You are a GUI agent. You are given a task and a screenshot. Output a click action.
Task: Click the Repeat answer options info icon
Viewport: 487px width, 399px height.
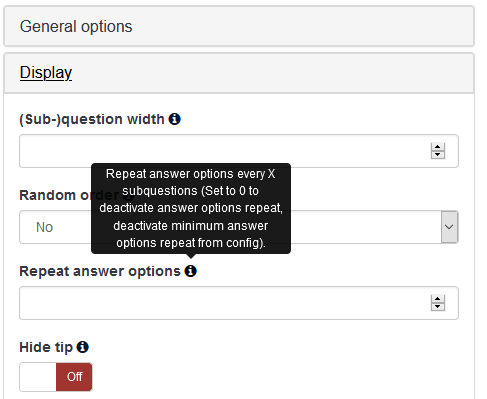(x=191, y=271)
